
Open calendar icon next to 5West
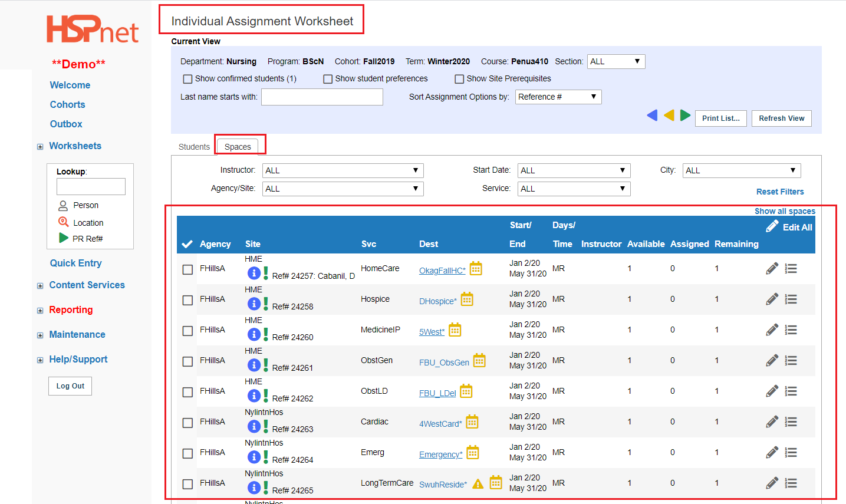click(455, 330)
